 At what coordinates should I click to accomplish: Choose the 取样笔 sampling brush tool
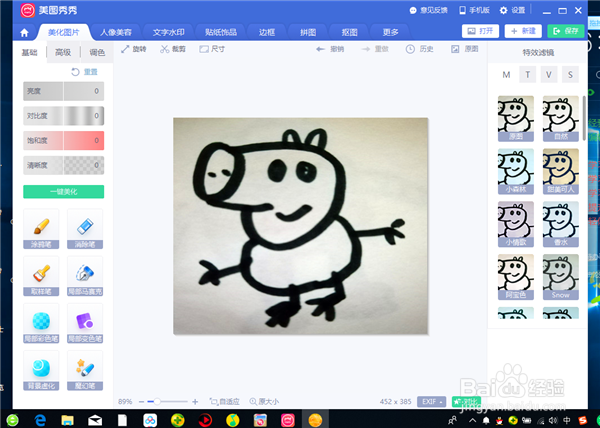[41, 276]
